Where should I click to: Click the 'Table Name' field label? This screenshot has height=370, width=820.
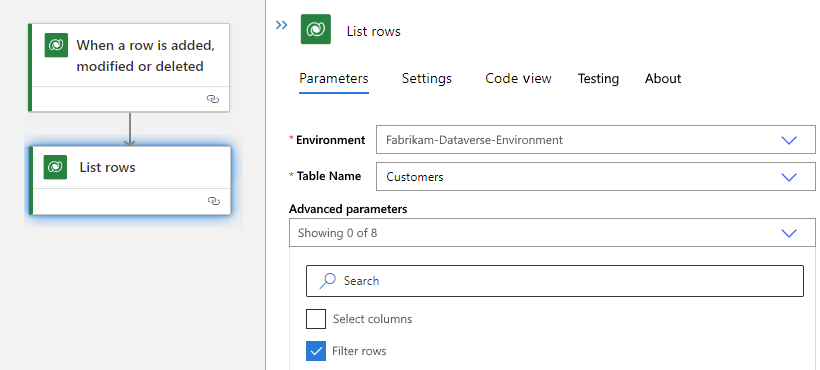point(329,176)
